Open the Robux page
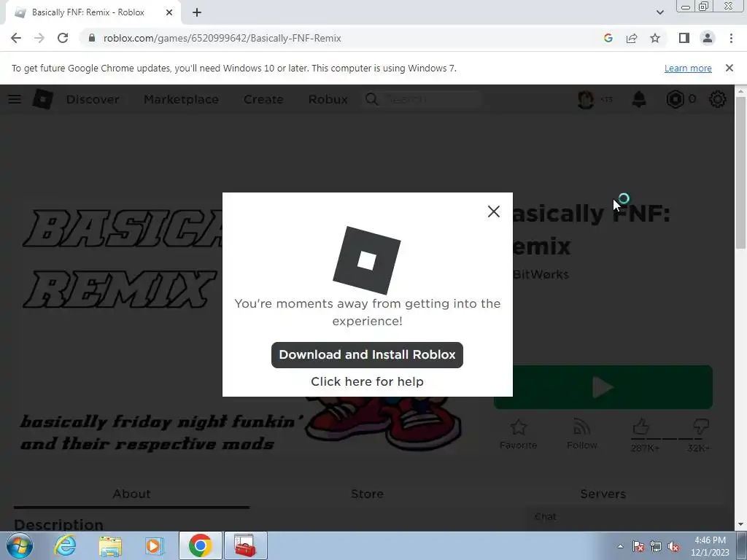Viewport: 747px width, 560px height. (x=328, y=99)
